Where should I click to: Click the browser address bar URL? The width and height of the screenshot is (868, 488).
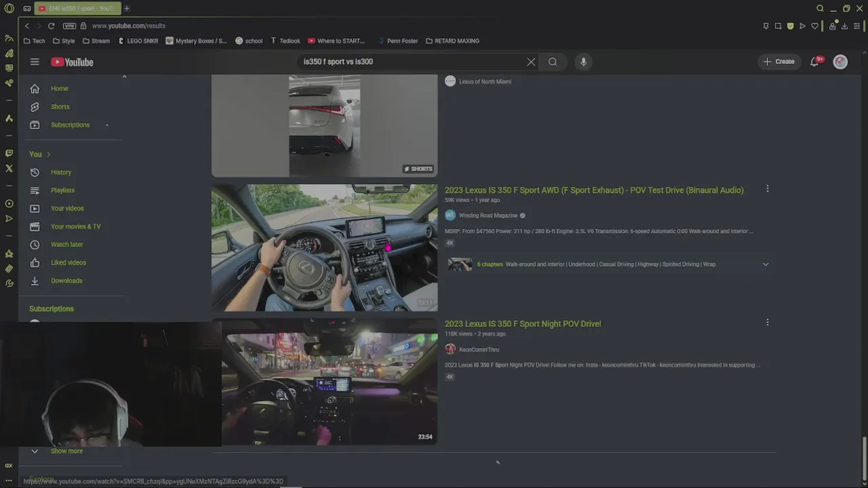(128, 26)
